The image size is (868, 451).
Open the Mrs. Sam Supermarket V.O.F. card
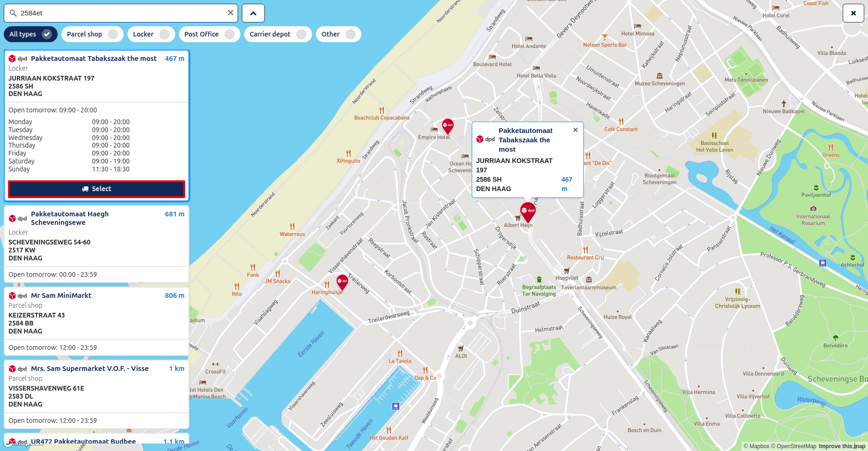[97, 394]
